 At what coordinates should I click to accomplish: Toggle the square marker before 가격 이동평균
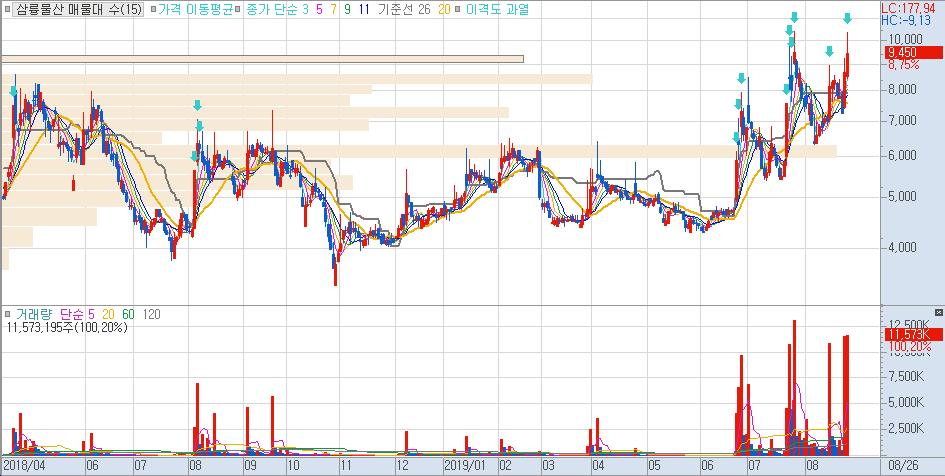tap(154, 10)
